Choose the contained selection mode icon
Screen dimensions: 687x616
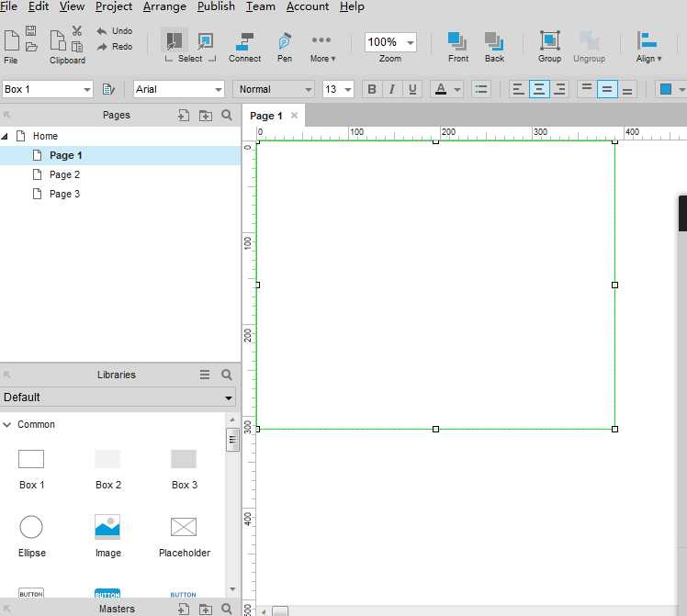point(205,40)
